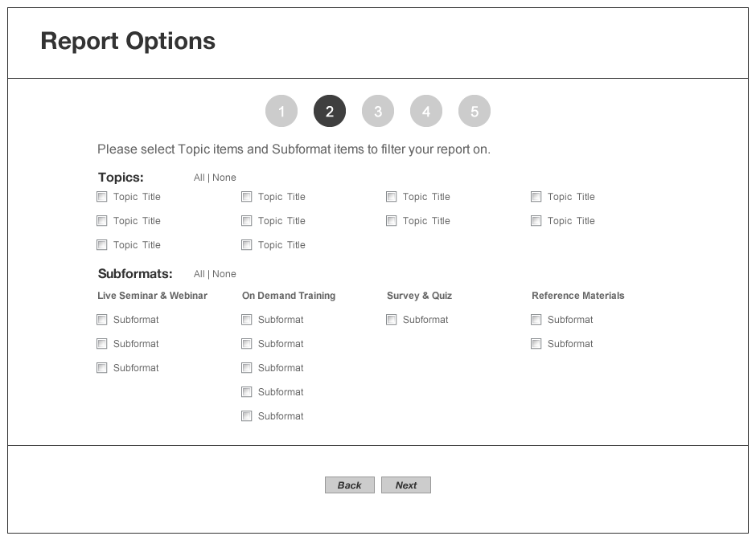Go to step 1 circle
The height and width of the screenshot is (540, 756).
pyautogui.click(x=281, y=111)
